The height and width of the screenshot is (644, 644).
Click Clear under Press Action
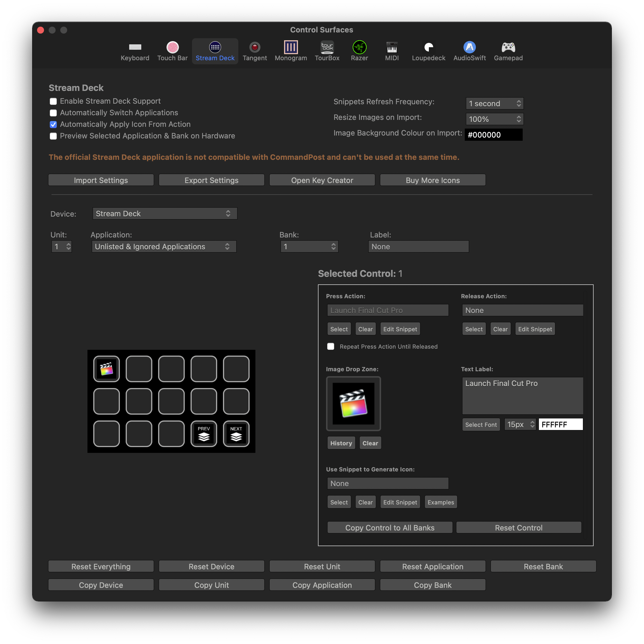(365, 329)
